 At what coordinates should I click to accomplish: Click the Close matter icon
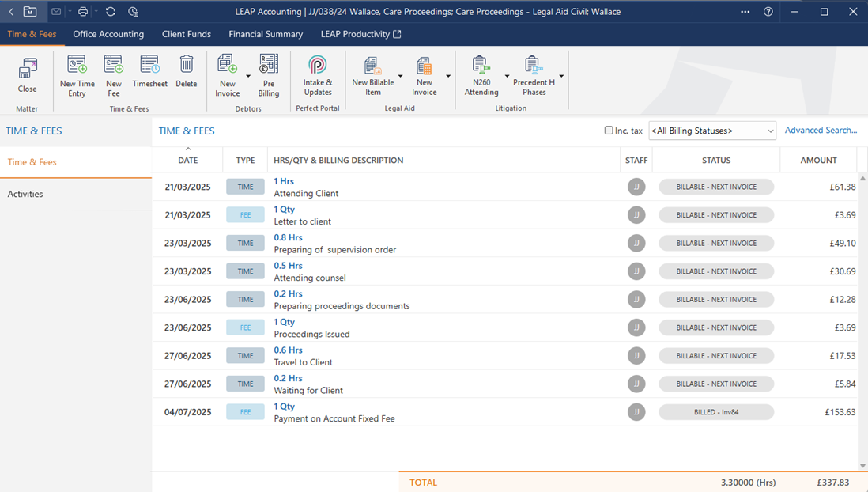click(x=28, y=69)
